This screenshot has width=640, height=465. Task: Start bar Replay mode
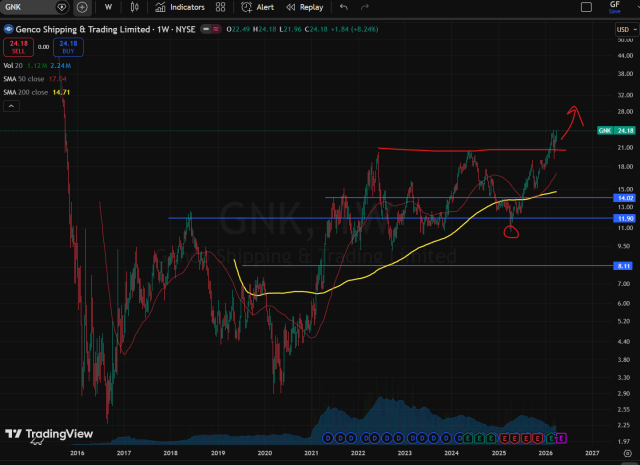point(306,7)
